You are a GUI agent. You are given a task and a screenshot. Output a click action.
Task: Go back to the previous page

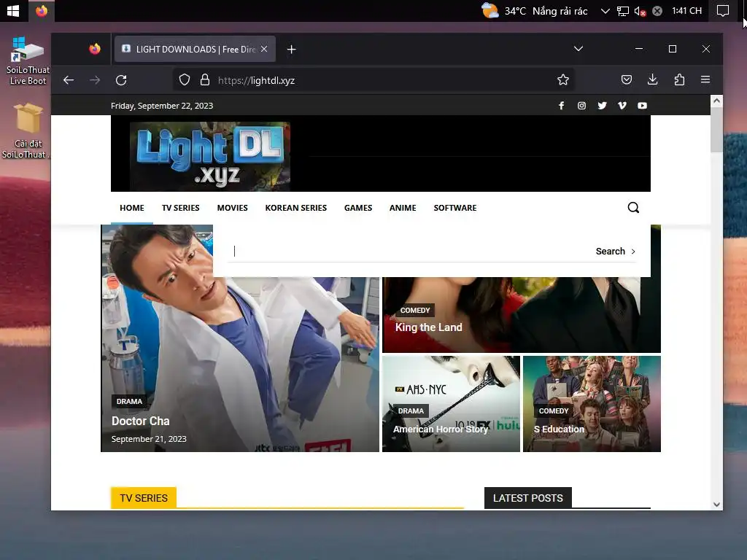click(x=69, y=80)
